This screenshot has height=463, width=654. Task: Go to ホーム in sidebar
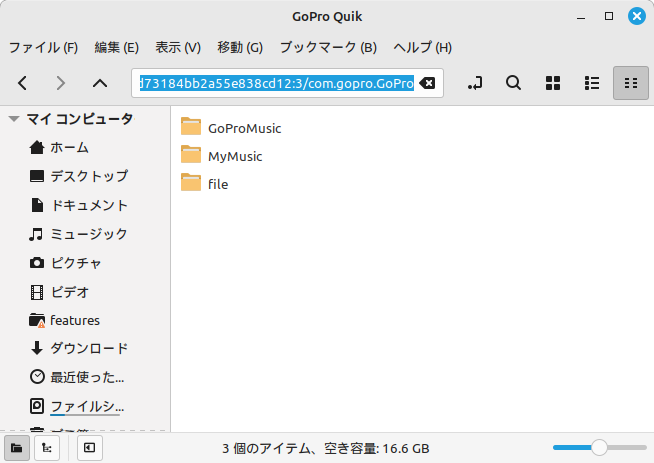coord(69,147)
